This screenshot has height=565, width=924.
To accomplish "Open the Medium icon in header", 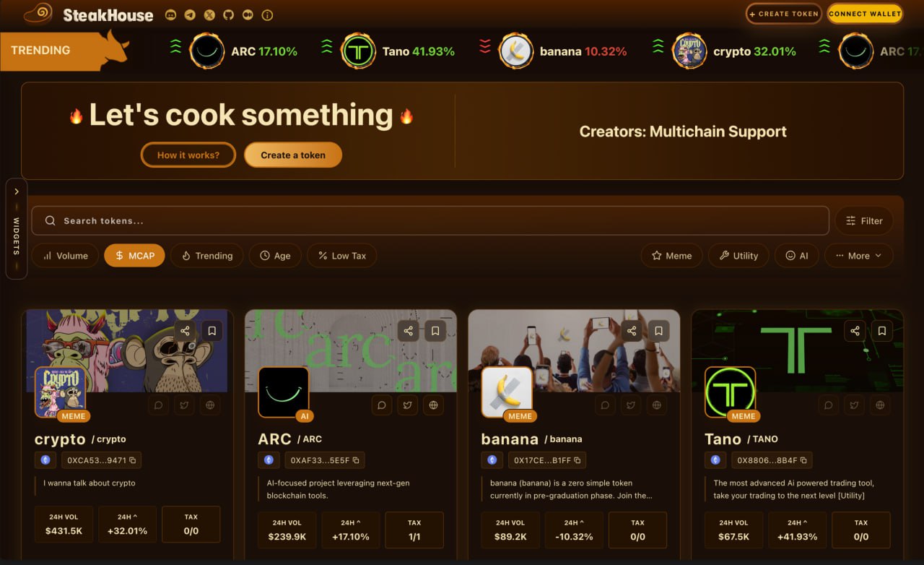I will coord(248,14).
